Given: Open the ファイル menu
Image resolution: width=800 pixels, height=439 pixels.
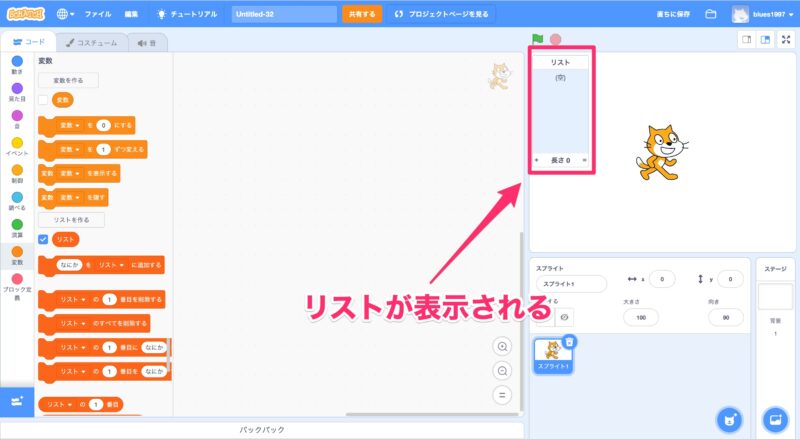Looking at the screenshot, I should click(98, 15).
